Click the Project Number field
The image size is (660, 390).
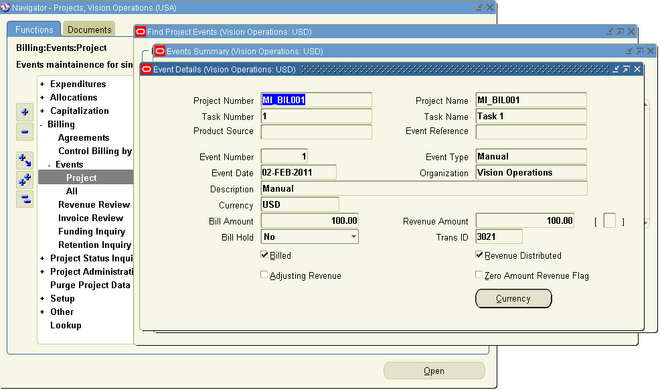tap(316, 100)
